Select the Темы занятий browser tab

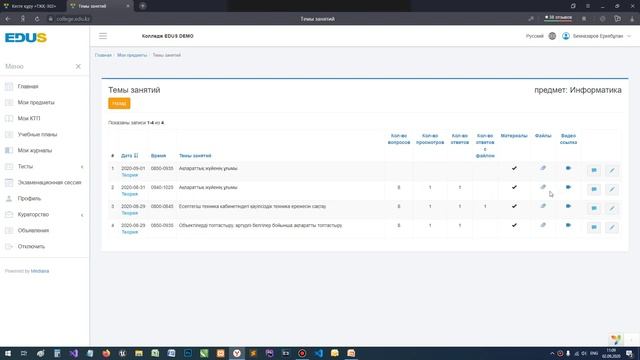[99, 6]
